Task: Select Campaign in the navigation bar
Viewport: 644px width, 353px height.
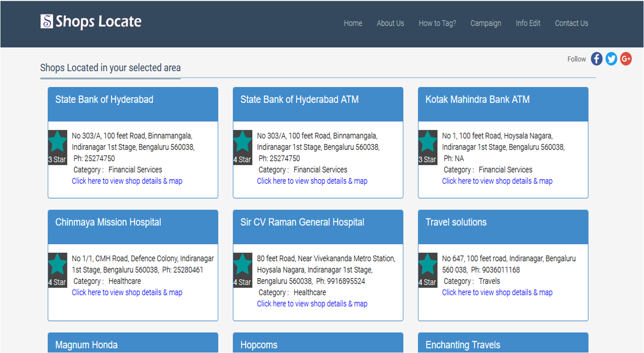Action: (x=486, y=23)
